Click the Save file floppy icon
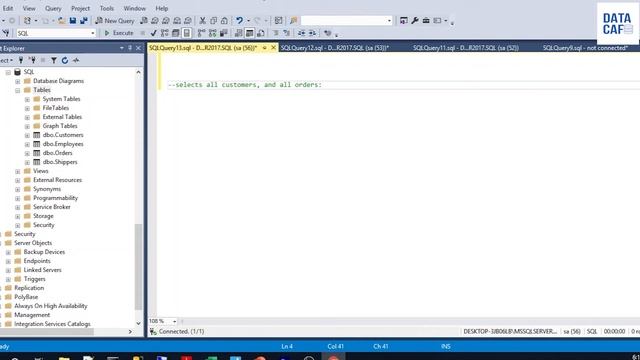 tap(73, 20)
